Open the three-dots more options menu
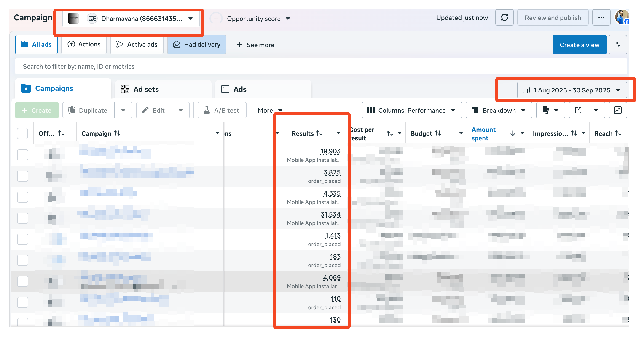Screen dimensions: 644x337 pos(601,17)
